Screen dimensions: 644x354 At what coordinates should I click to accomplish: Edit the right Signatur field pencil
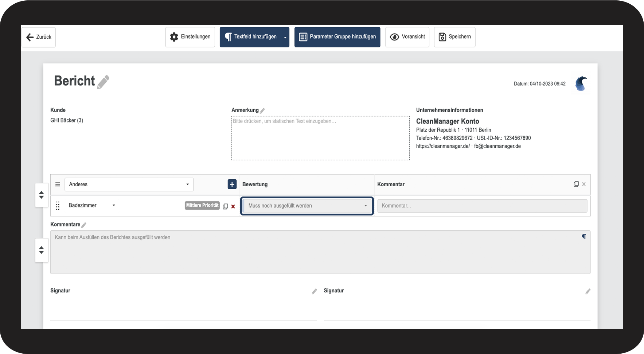pyautogui.click(x=588, y=291)
